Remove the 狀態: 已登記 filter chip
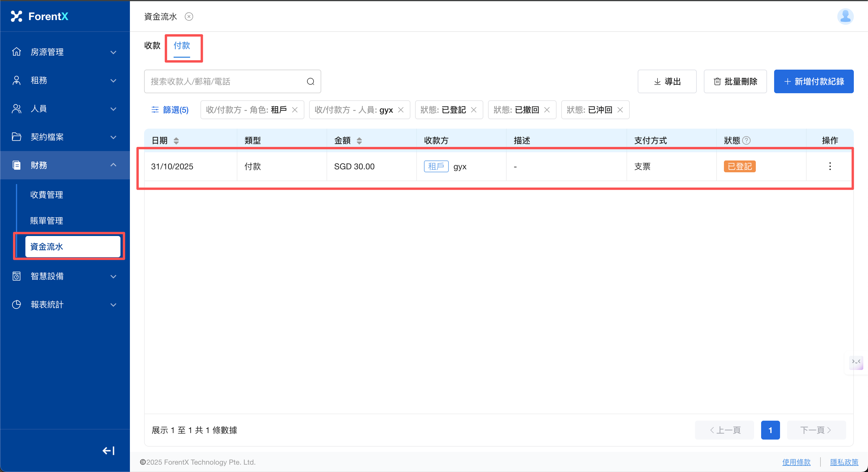The image size is (868, 472). click(x=474, y=110)
